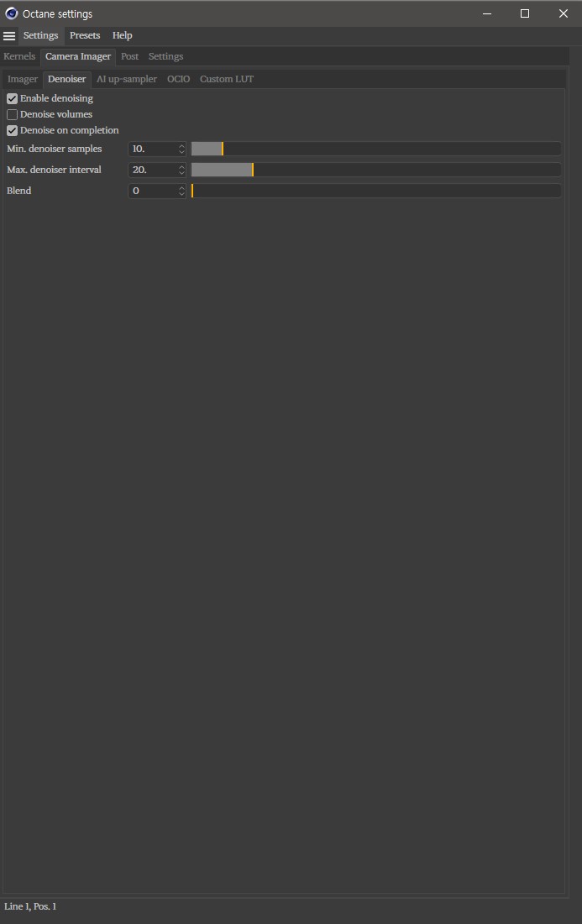Select the Denoiser sub-tab
The width and height of the screenshot is (582, 924).
pos(66,79)
